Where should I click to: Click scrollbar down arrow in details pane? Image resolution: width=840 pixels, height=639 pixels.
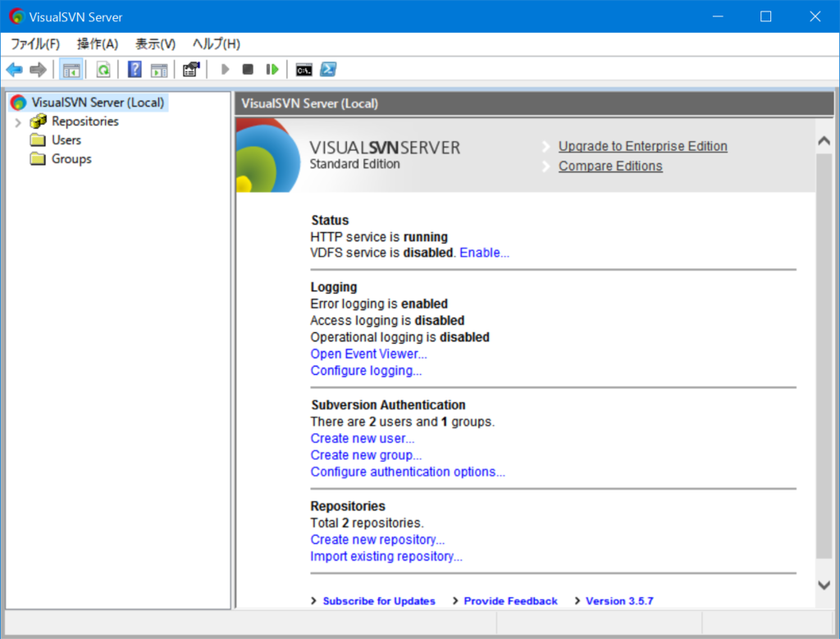(x=824, y=585)
